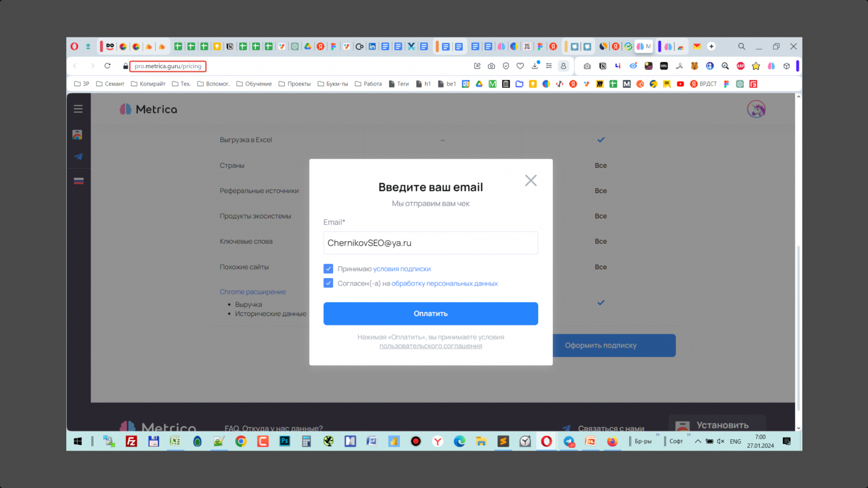Open the AdBlock Plus extension icon
The width and height of the screenshot is (868, 488).
(x=741, y=66)
